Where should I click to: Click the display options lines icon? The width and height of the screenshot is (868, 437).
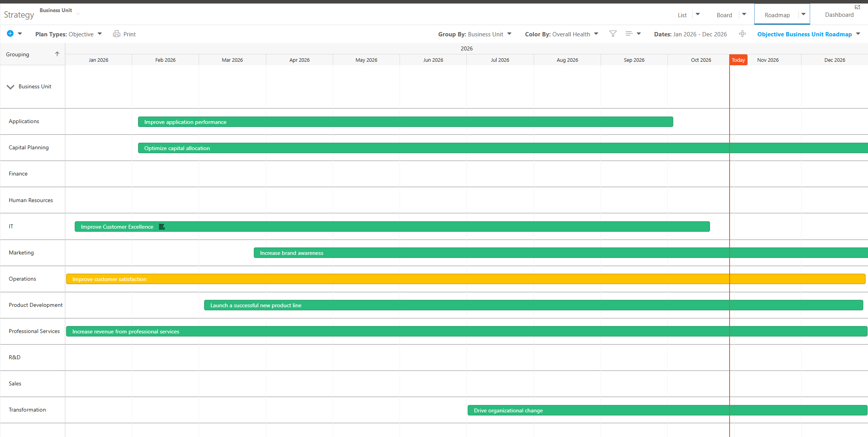629,34
